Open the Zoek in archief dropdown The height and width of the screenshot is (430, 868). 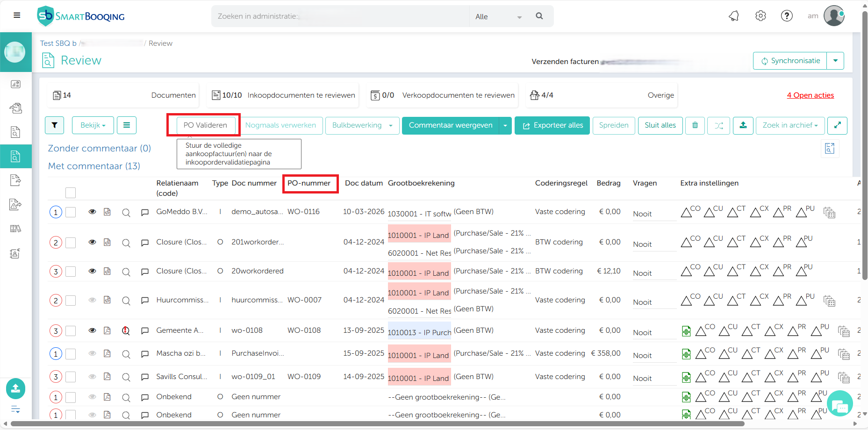pyautogui.click(x=790, y=125)
